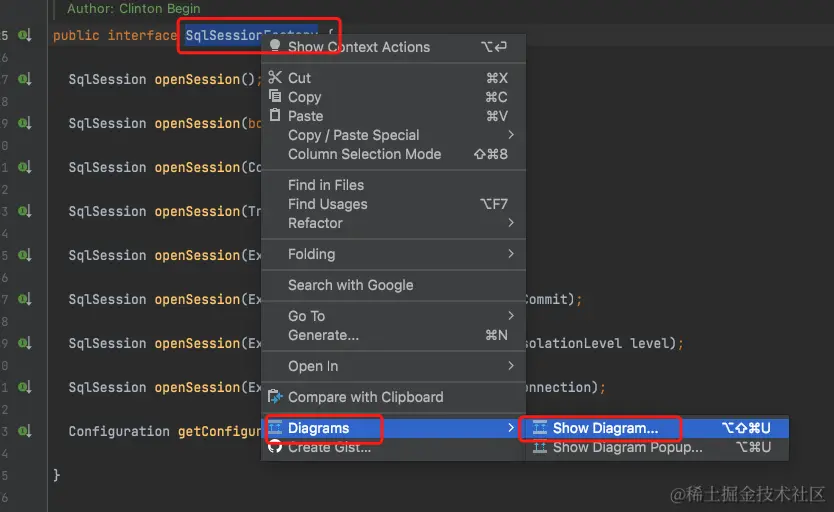This screenshot has height=512, width=834.
Task: Click the 'Configuration' return type text
Action: [x=119, y=431]
